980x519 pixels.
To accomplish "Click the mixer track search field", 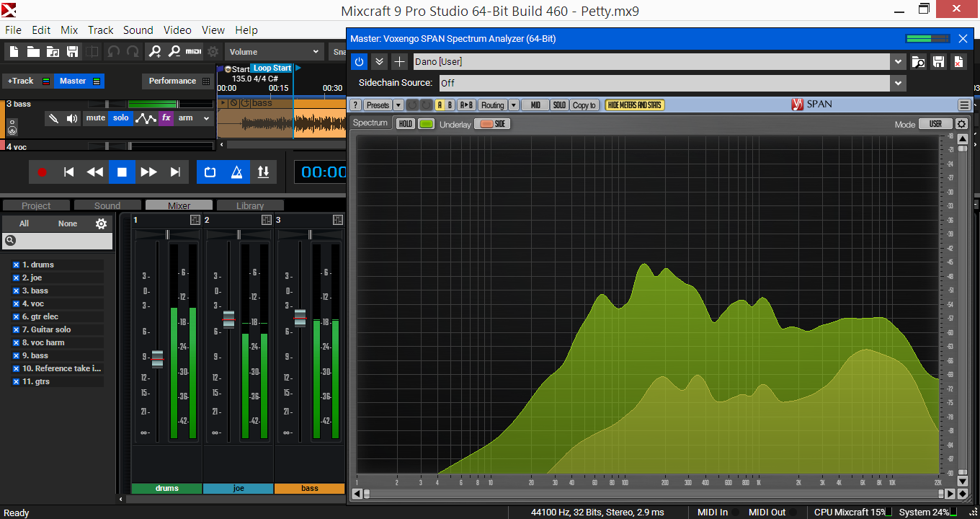I will pyautogui.click(x=58, y=241).
